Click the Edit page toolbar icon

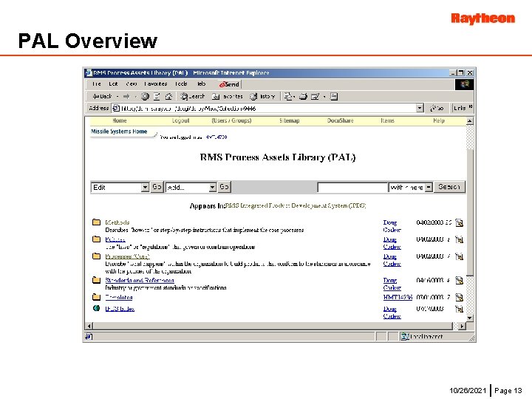(316, 96)
